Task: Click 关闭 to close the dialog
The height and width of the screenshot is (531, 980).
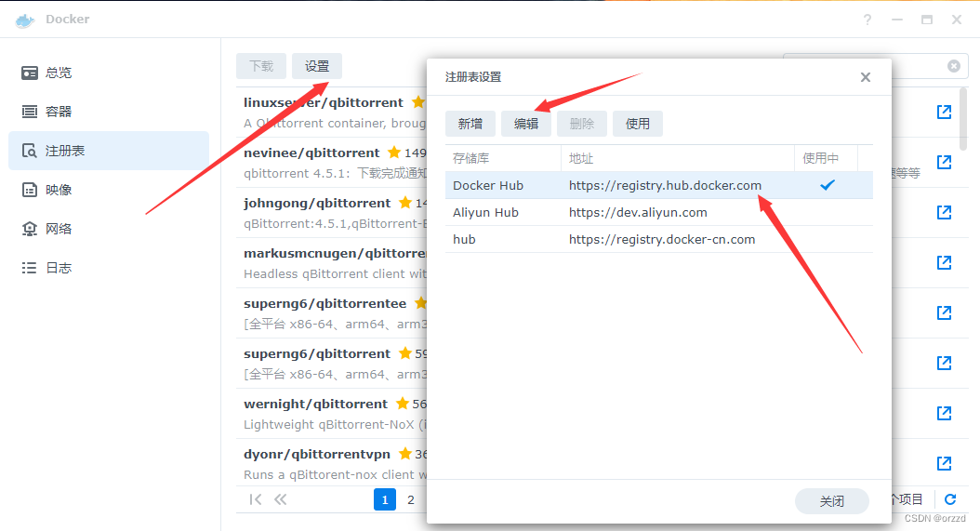Action: tap(832, 501)
